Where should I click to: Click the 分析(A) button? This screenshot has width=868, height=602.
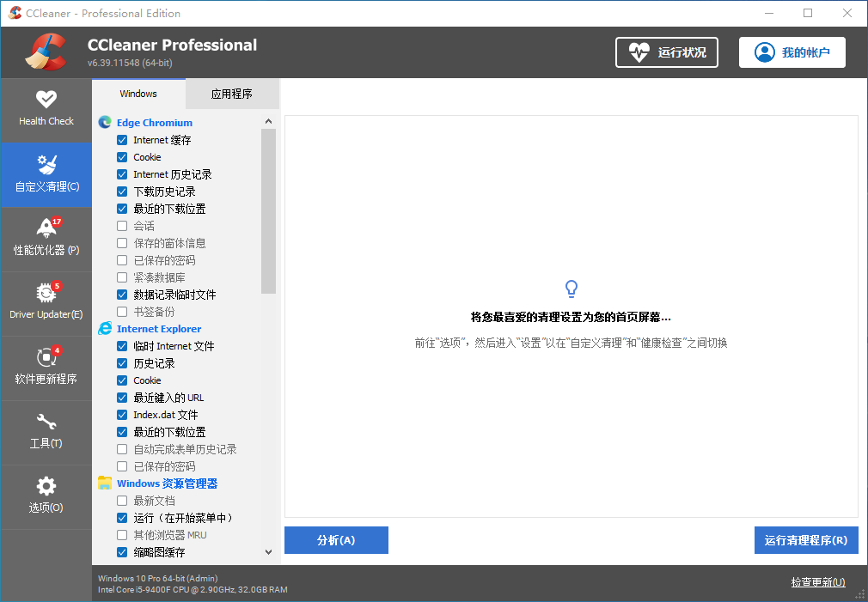tap(336, 540)
